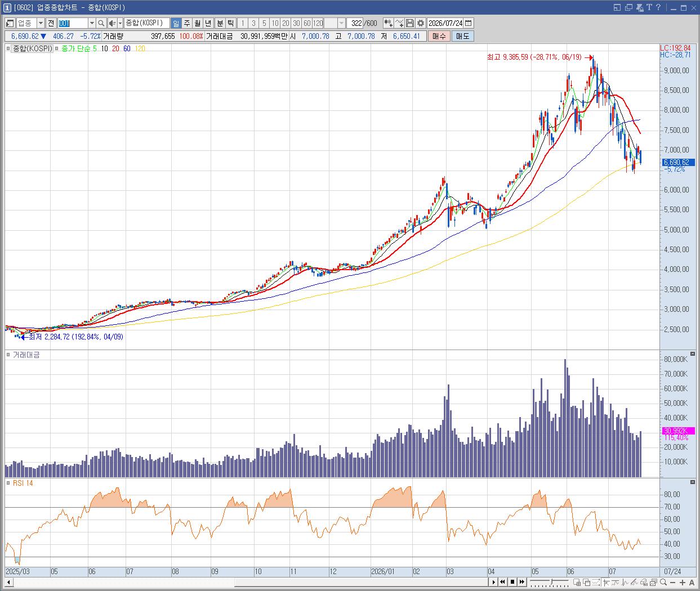Click the 매수 buy button
Screen dimensions: 700x591
click(439, 36)
